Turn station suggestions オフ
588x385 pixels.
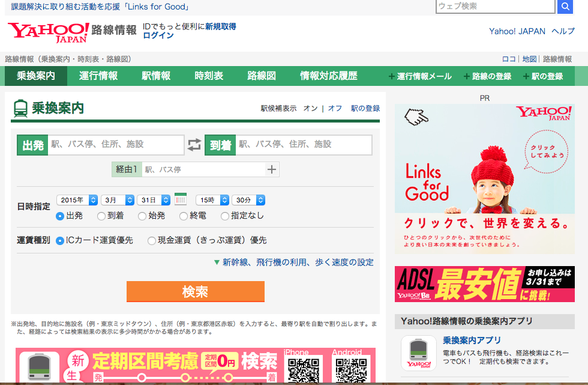tap(335, 109)
